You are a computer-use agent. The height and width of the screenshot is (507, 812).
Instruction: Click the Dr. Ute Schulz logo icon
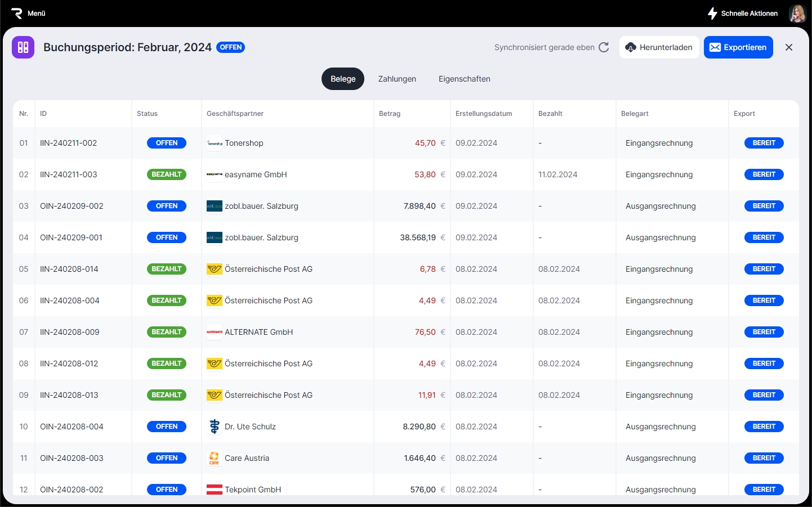215,427
